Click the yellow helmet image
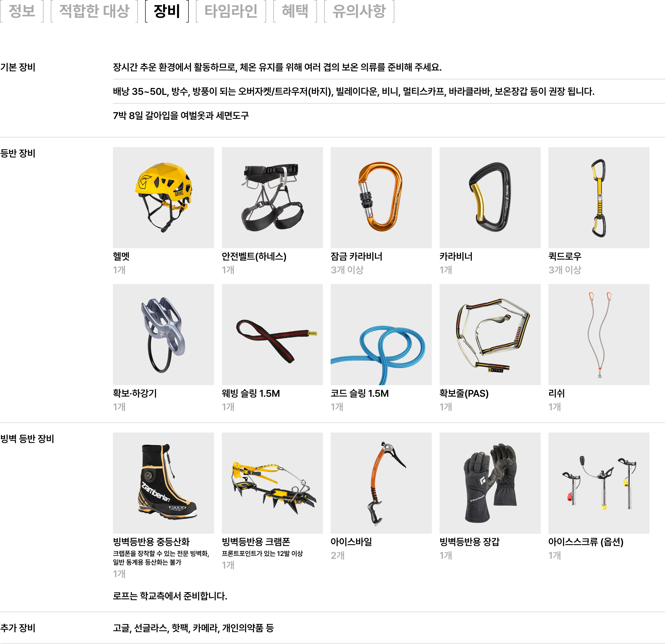Screen dimensions: 665x644 pos(164,197)
